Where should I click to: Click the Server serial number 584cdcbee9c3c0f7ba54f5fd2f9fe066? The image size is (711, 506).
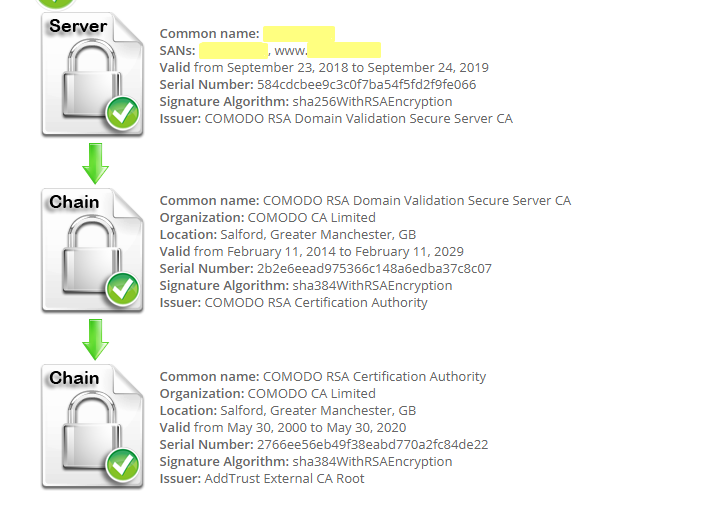pos(366,84)
